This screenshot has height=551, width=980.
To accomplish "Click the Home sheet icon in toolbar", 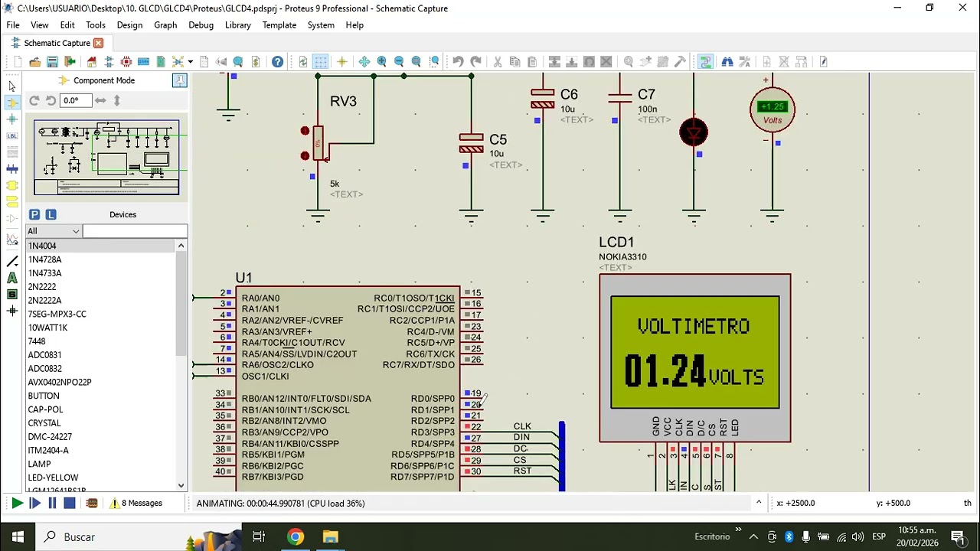I will [92, 62].
